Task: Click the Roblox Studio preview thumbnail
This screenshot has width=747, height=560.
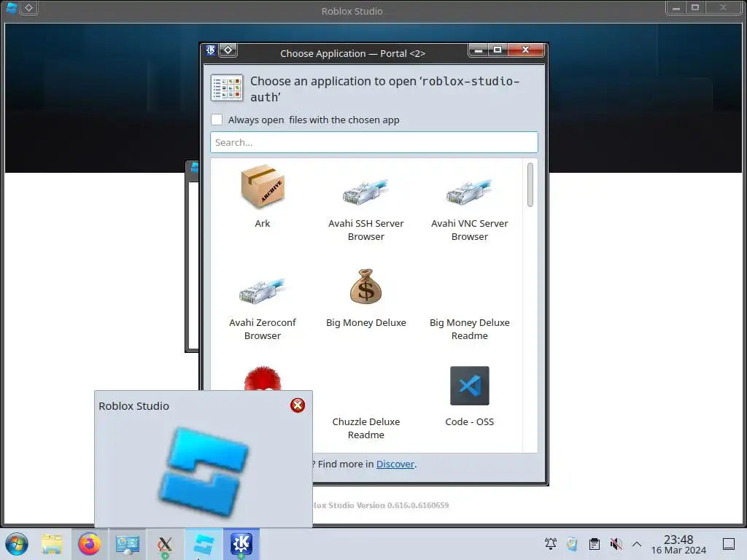Action: [204, 472]
